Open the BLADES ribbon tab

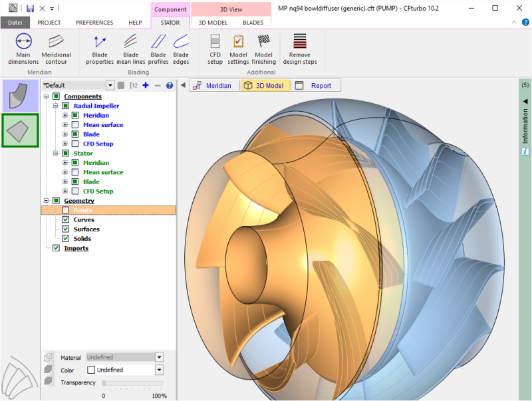[x=253, y=23]
